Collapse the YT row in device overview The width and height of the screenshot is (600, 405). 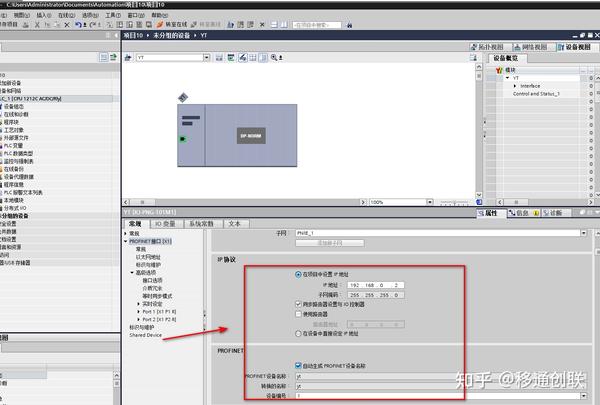[508, 78]
